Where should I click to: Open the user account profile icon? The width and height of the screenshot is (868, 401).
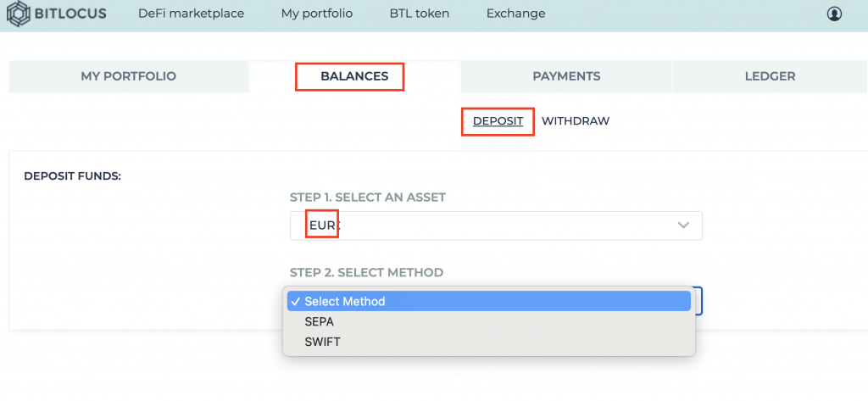click(x=834, y=14)
